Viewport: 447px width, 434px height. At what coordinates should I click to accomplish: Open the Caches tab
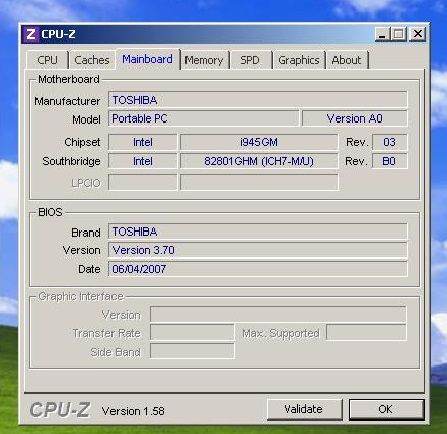point(92,60)
